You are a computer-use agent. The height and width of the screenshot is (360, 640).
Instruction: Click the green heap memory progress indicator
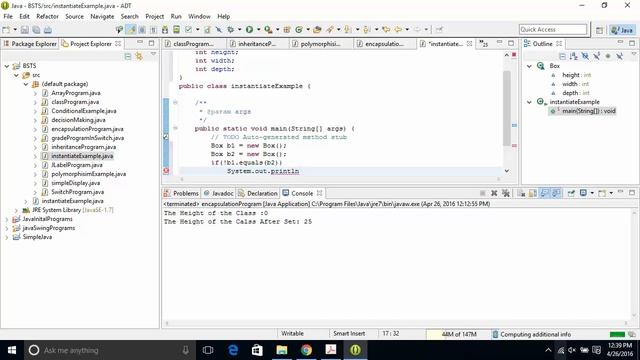[x=617, y=334]
